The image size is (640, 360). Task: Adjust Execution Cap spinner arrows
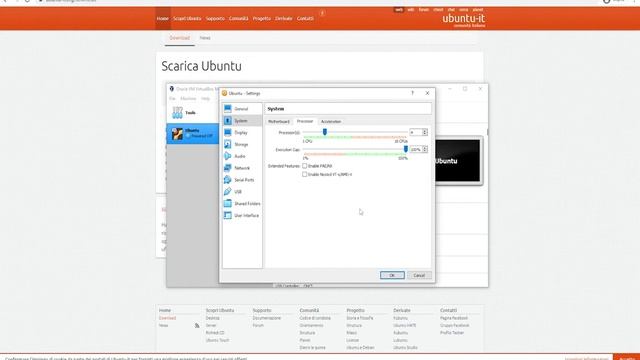click(x=425, y=149)
